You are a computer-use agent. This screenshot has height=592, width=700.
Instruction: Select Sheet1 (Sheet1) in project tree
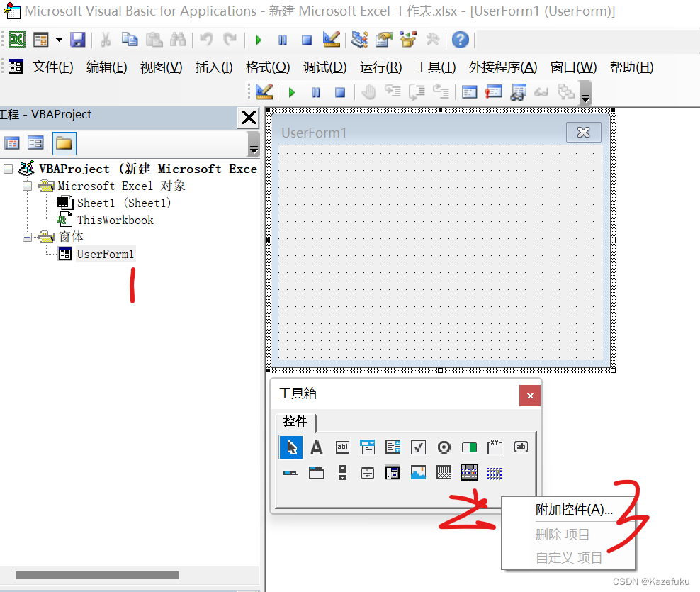(124, 203)
